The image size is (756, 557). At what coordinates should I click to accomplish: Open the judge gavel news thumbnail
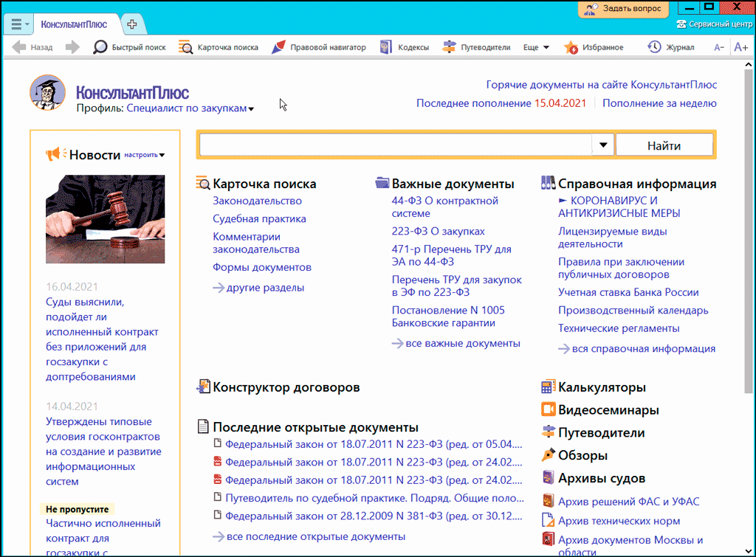coord(105,219)
